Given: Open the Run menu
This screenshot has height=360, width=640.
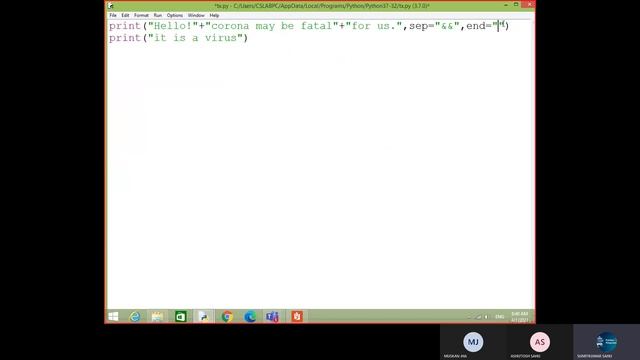Looking at the screenshot, I should pos(158,16).
